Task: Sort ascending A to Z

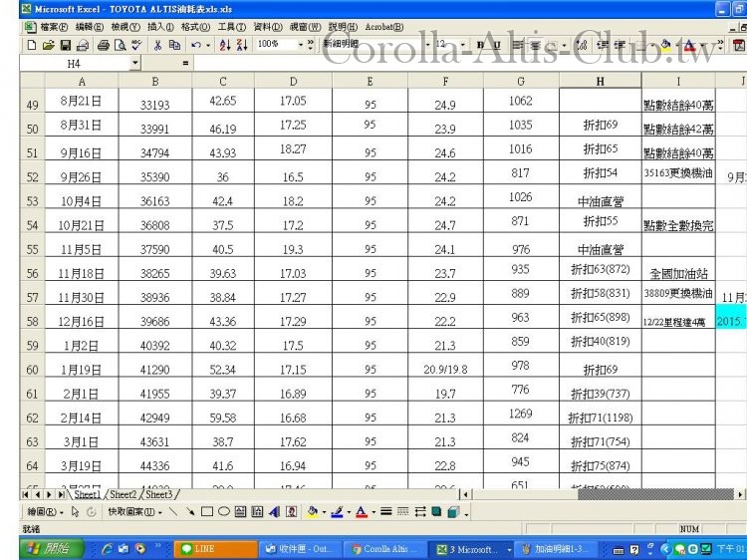Action: coord(225,45)
